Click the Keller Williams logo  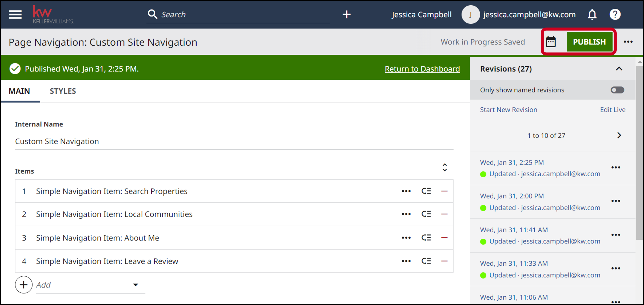tap(53, 14)
